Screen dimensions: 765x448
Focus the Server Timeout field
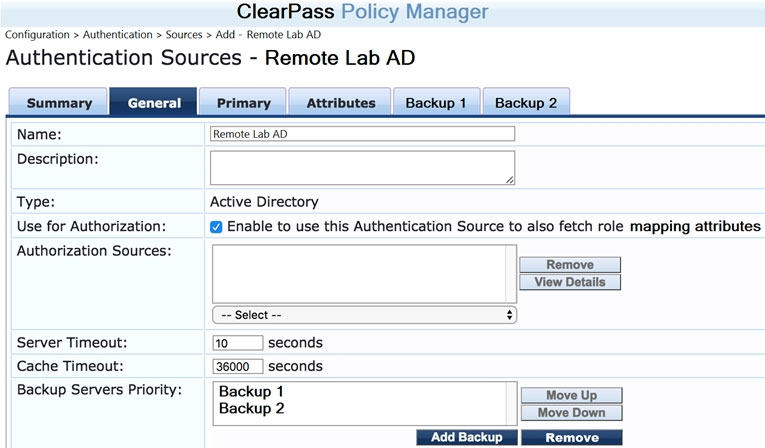point(238,343)
